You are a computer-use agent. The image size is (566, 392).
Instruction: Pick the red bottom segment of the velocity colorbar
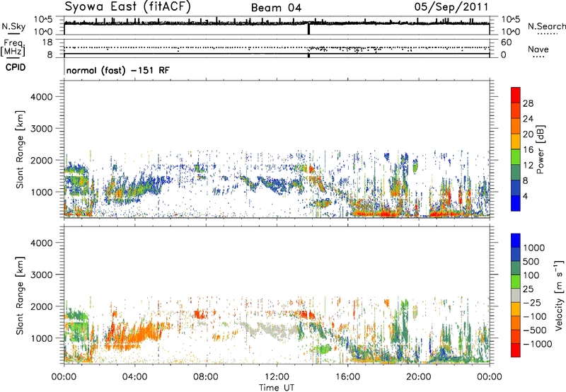click(516, 350)
